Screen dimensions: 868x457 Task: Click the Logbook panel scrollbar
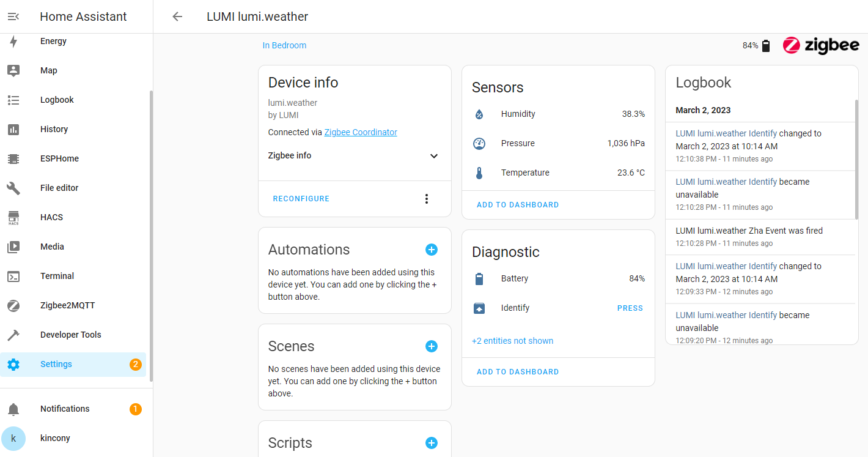point(856,159)
